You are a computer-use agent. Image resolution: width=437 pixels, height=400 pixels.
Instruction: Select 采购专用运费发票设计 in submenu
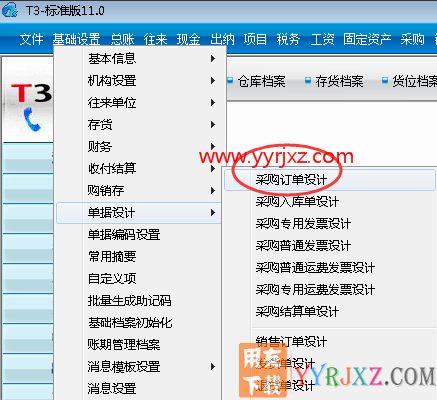pos(330,290)
